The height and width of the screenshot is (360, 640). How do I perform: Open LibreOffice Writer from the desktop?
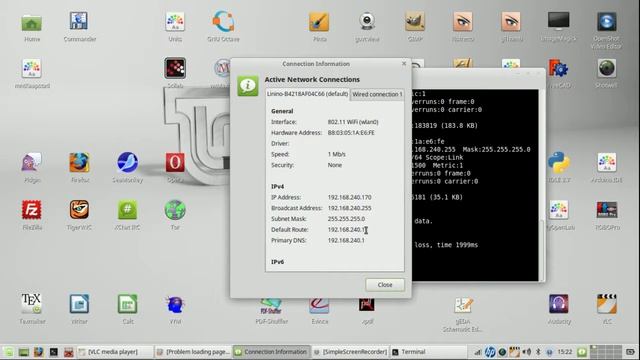(79, 304)
